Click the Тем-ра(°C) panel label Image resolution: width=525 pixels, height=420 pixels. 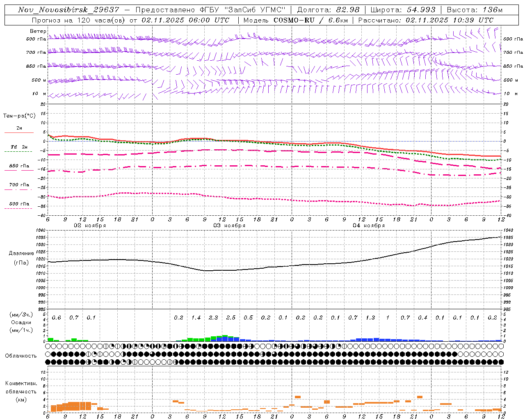(19, 116)
